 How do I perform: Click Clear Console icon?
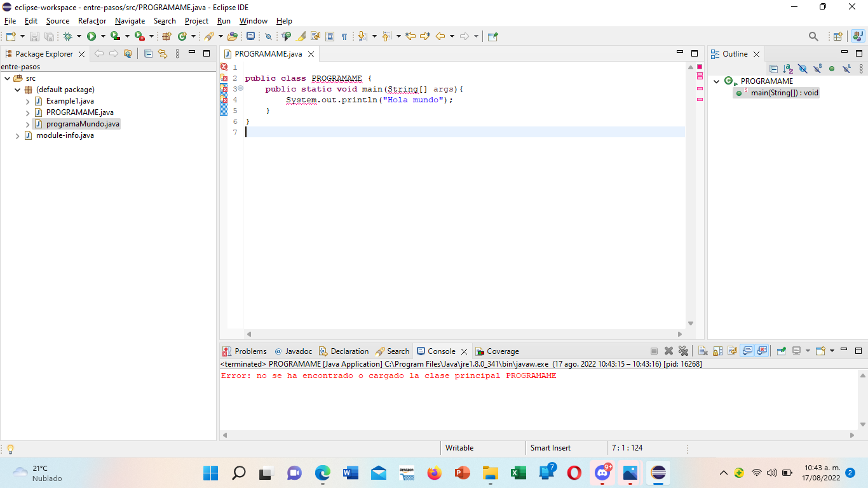click(703, 351)
